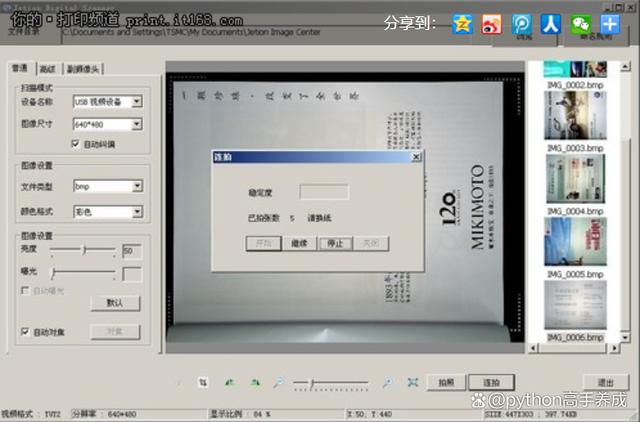
Task: Click the thumbnail list scroll-left arrow
Action: point(533,348)
